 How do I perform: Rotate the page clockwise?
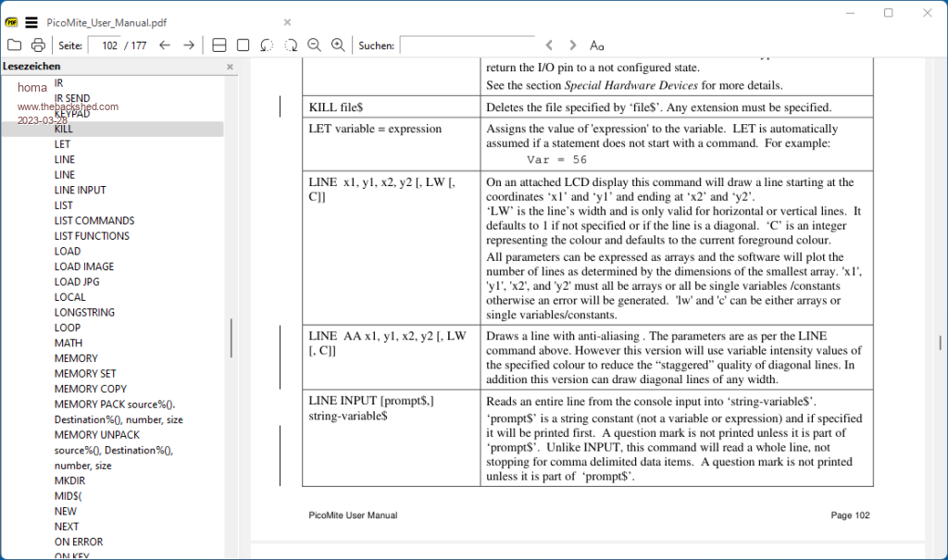(291, 44)
